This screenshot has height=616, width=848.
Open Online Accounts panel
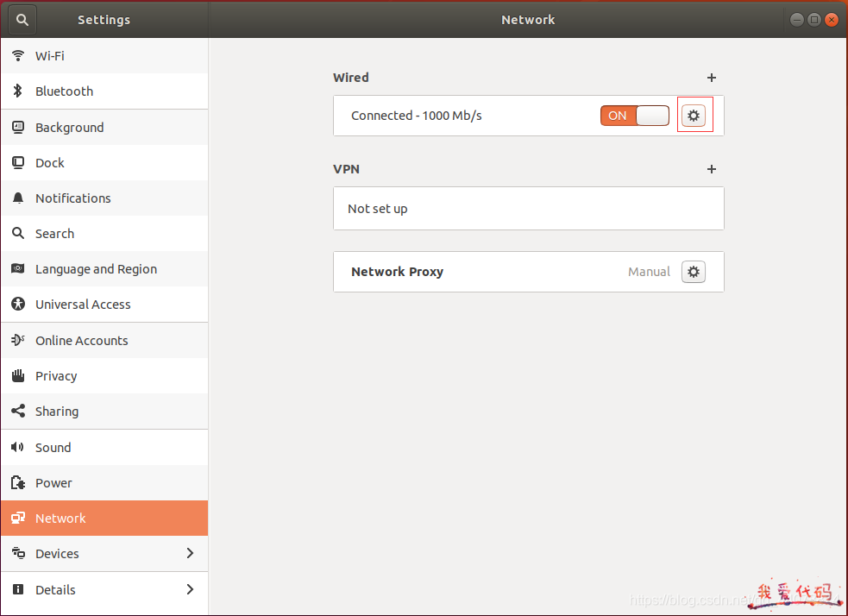click(x=104, y=340)
